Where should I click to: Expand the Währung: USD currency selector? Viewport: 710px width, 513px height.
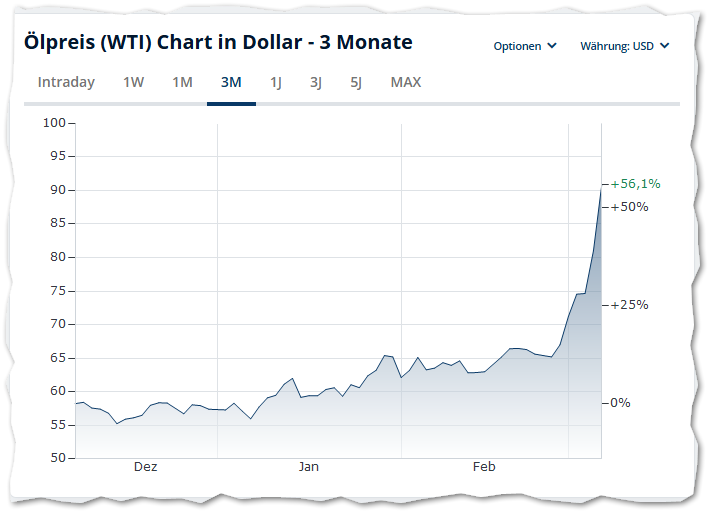point(624,46)
